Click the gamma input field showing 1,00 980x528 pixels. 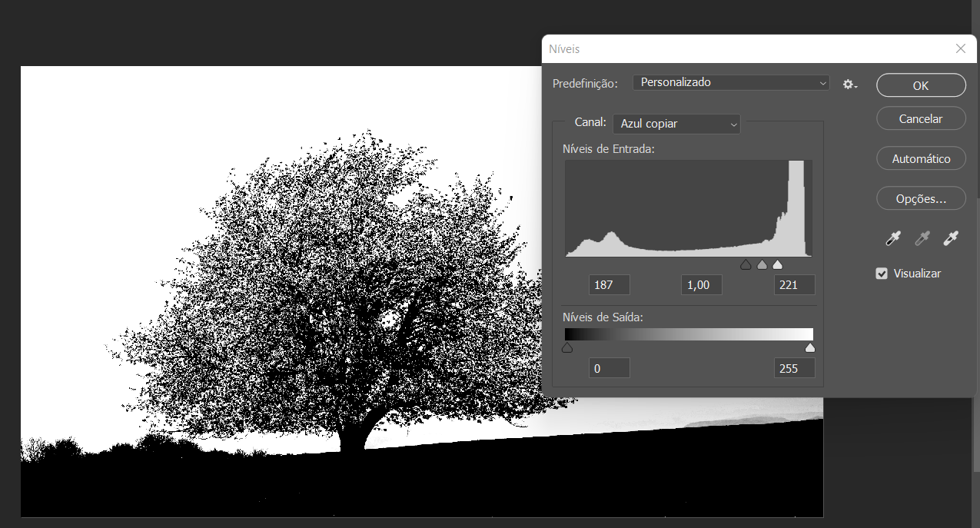tap(702, 285)
